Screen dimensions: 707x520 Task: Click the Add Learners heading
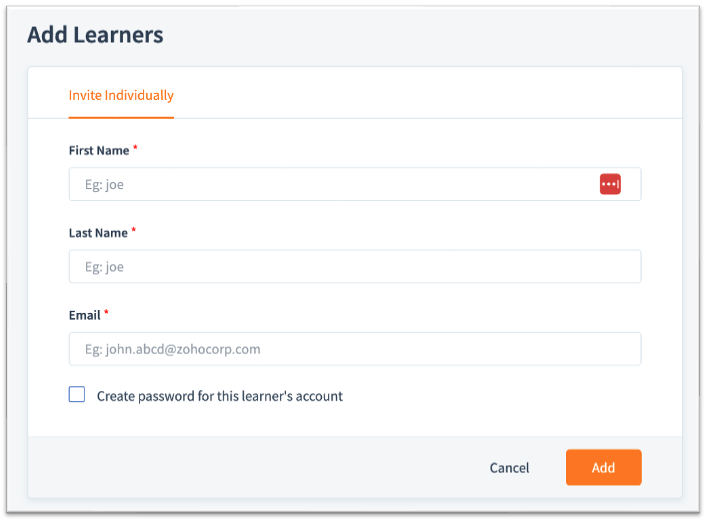coord(95,35)
